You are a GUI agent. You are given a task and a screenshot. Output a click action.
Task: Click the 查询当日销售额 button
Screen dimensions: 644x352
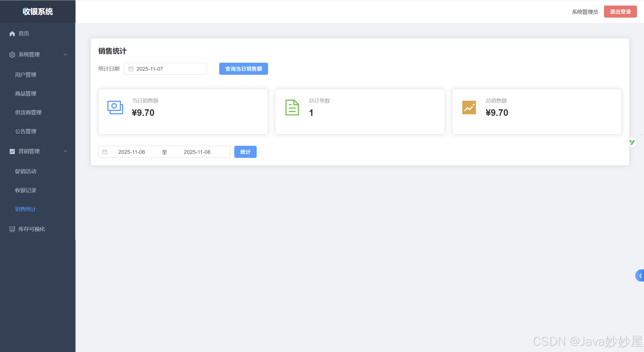243,69
